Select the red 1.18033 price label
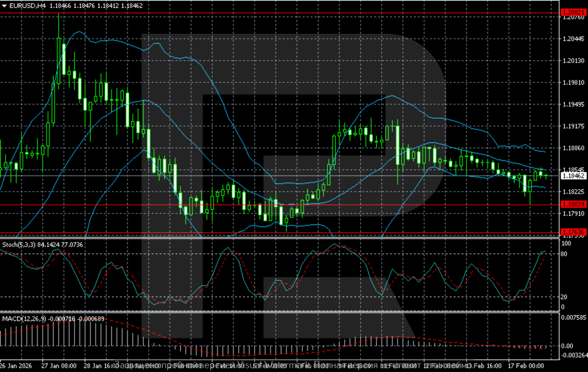 click(x=573, y=204)
